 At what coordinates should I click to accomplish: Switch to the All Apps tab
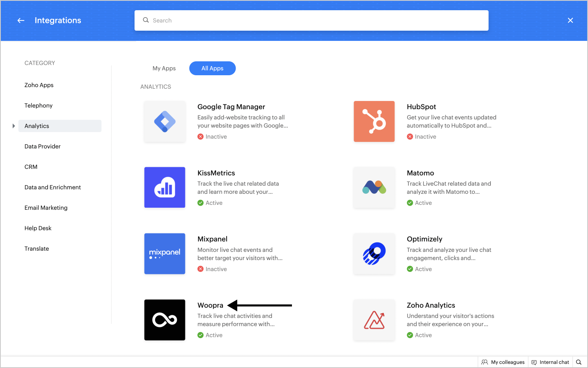click(212, 68)
